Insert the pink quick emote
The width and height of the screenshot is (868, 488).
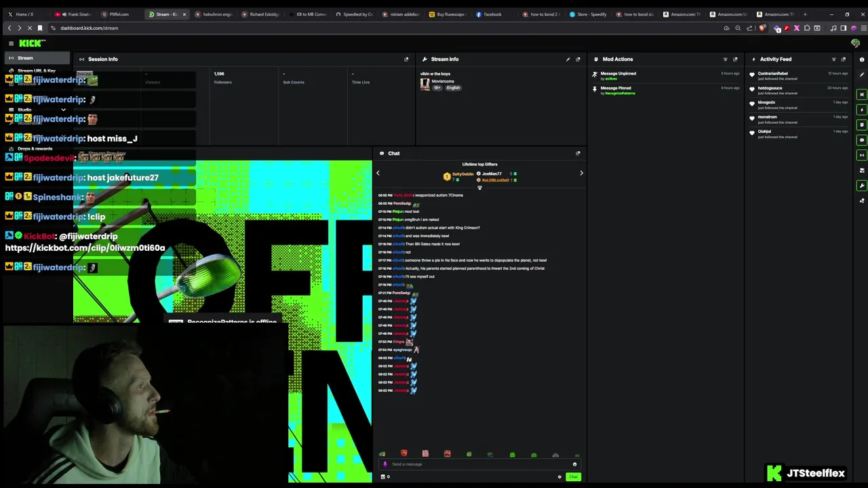(425, 453)
